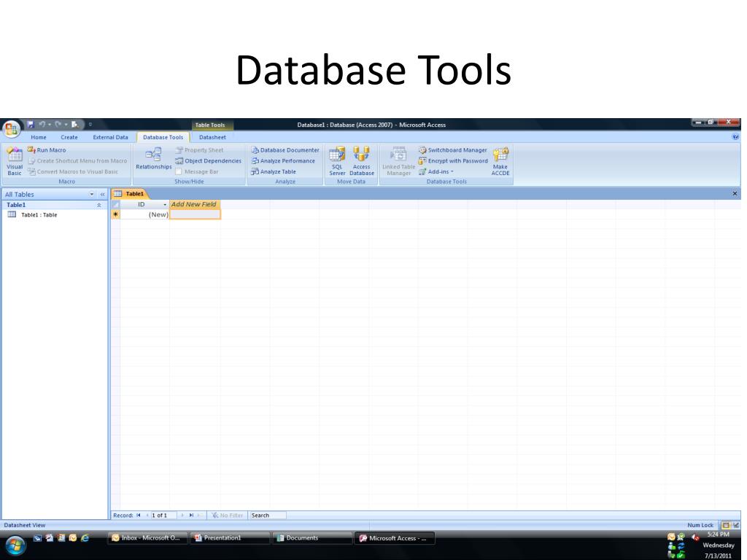The width and height of the screenshot is (747, 560).
Task: Open Windows Start menu
Action: click(x=15, y=545)
